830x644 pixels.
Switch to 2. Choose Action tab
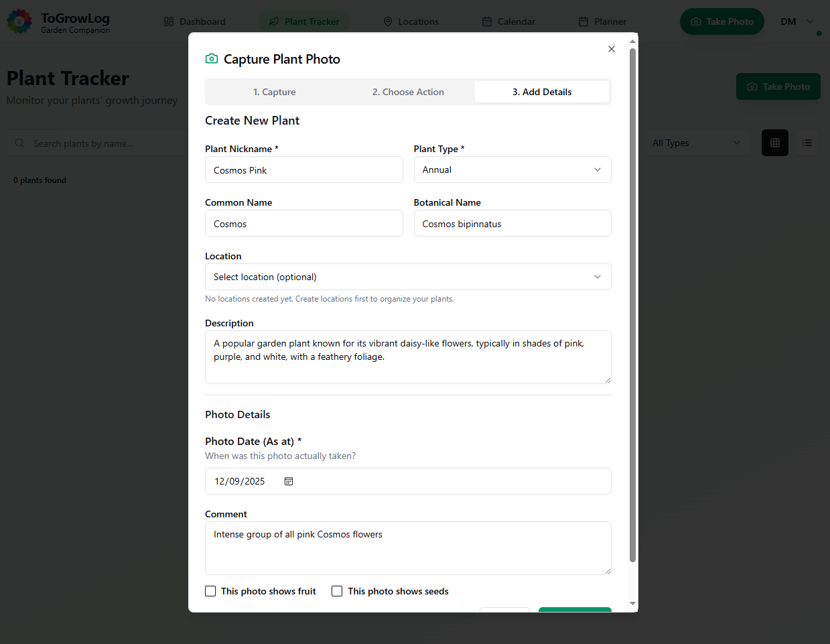pyautogui.click(x=408, y=92)
